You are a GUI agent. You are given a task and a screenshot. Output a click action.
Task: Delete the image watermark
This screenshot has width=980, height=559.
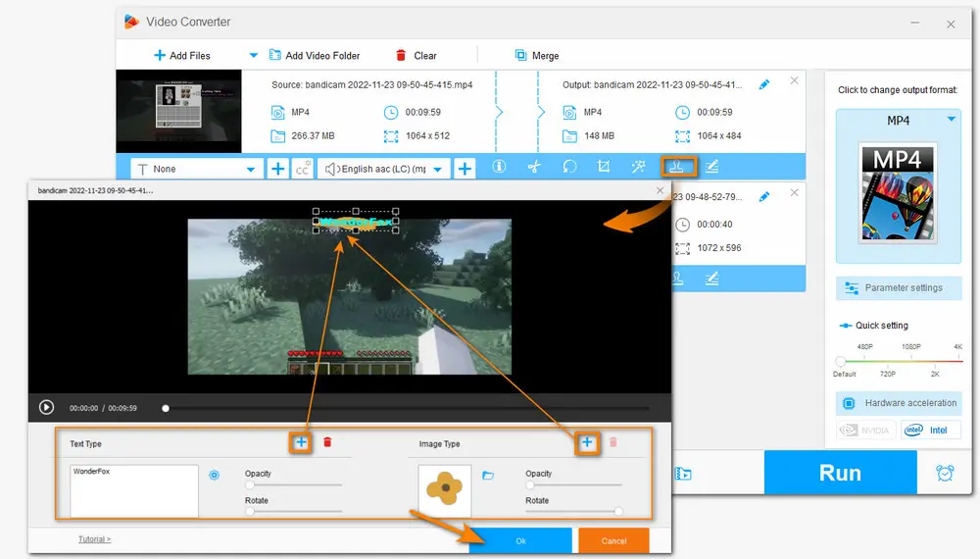[x=613, y=442]
